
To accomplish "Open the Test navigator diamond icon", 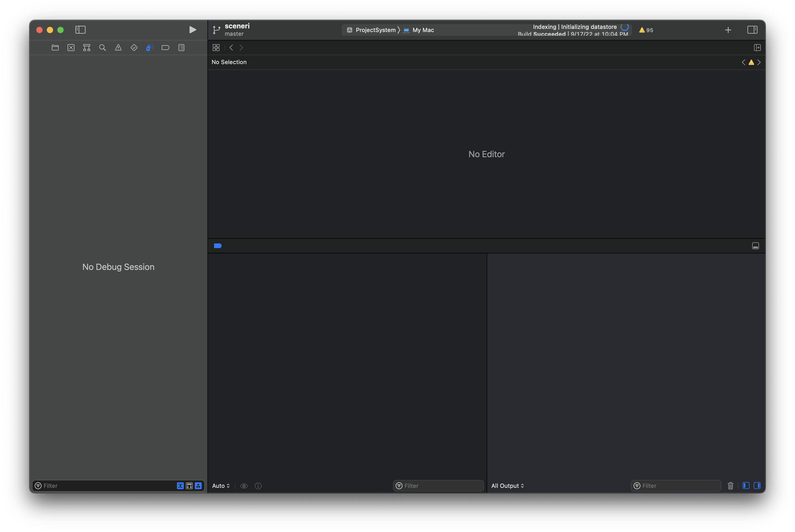I will (134, 48).
